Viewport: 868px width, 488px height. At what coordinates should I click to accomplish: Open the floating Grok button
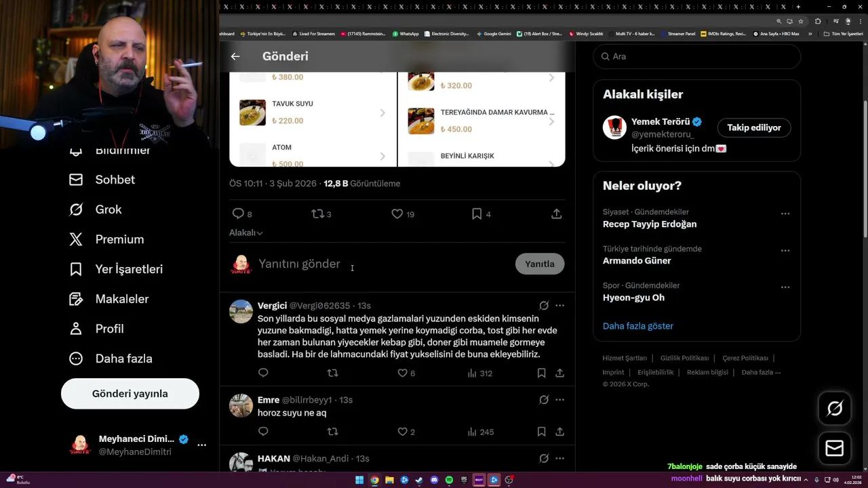point(835,408)
